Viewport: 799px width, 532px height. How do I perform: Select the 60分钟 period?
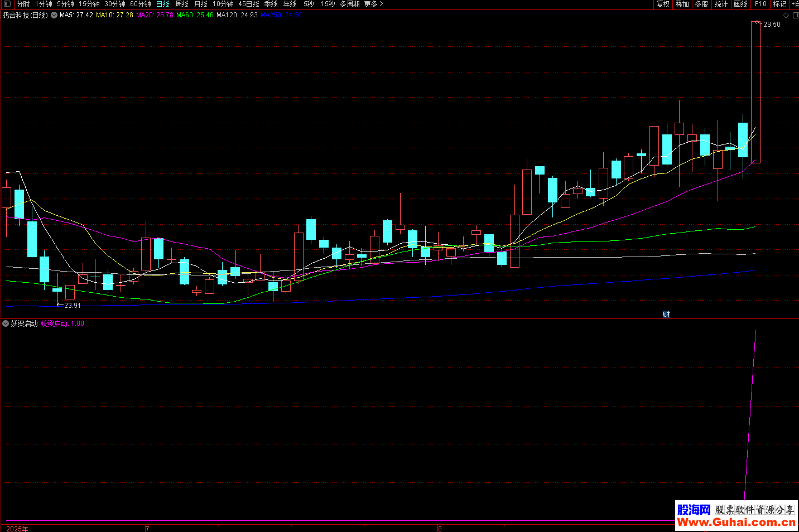[x=141, y=4]
